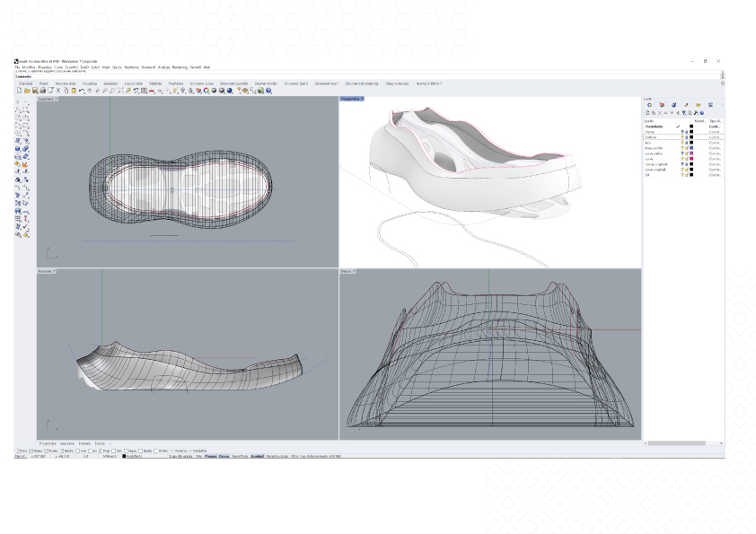Select the Polyline tool in left sidebar
The width and height of the screenshot is (756, 534).
[18, 109]
